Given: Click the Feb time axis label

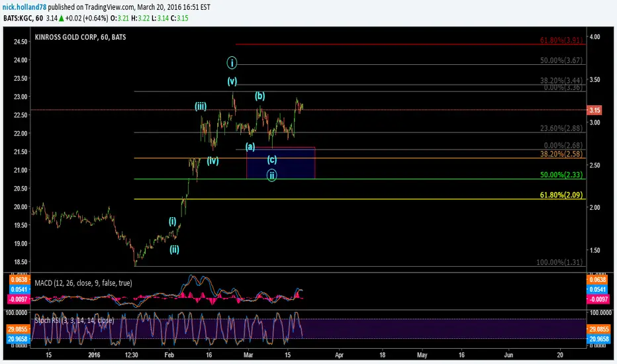Looking at the screenshot, I should 169,355.
